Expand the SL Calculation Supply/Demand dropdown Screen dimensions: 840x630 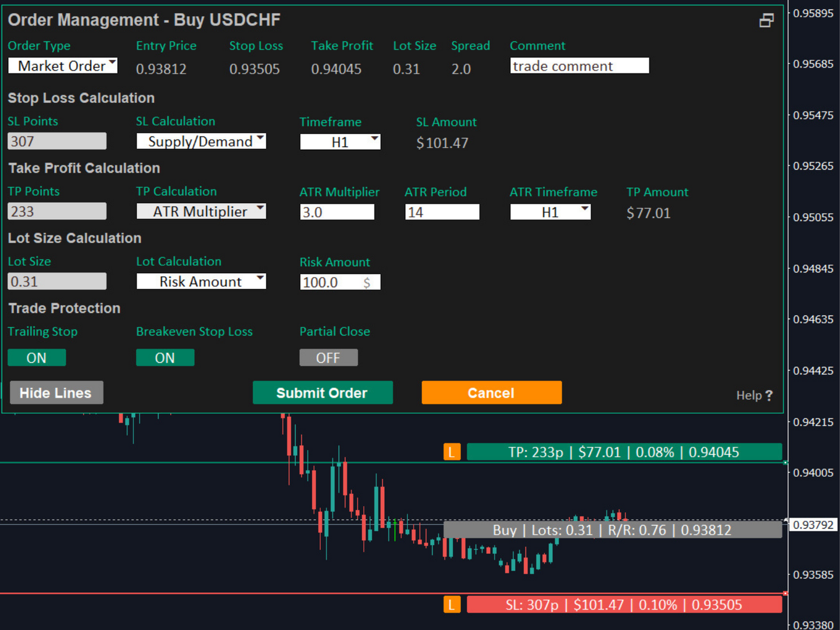201,141
